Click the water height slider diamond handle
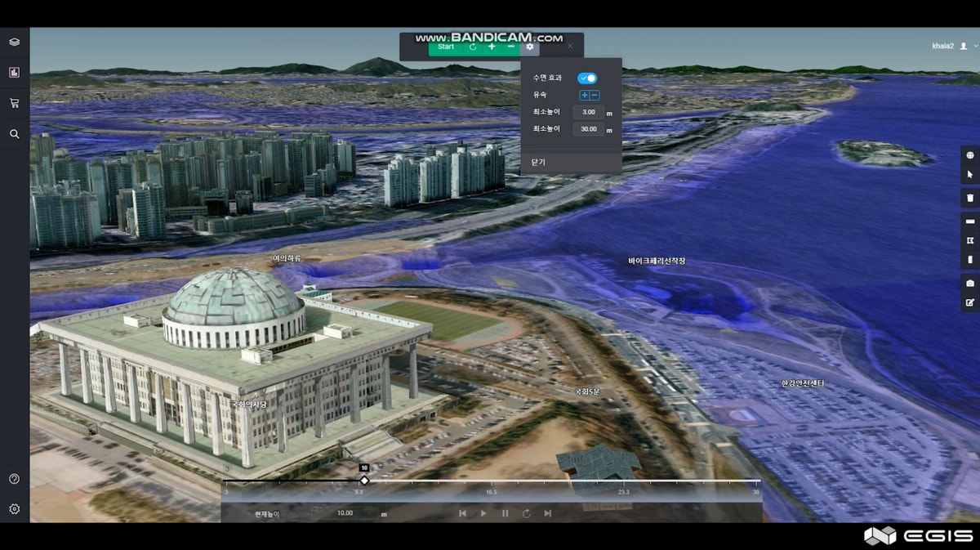This screenshot has width=980, height=550. [x=364, y=481]
